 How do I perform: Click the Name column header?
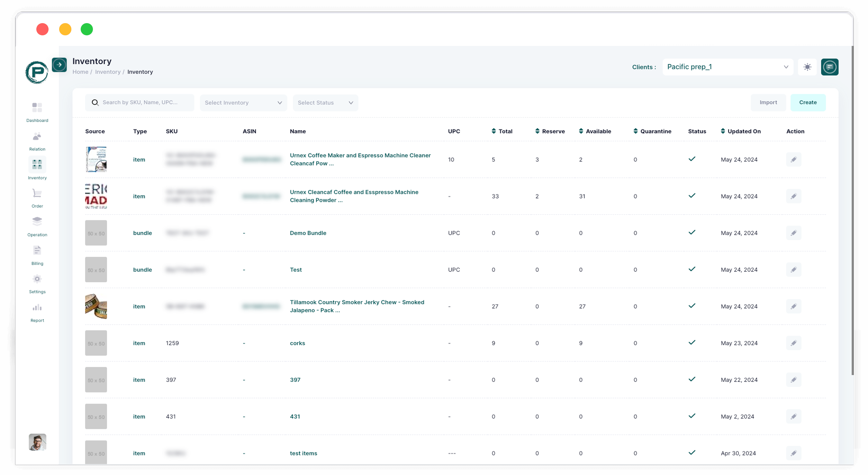pos(298,131)
